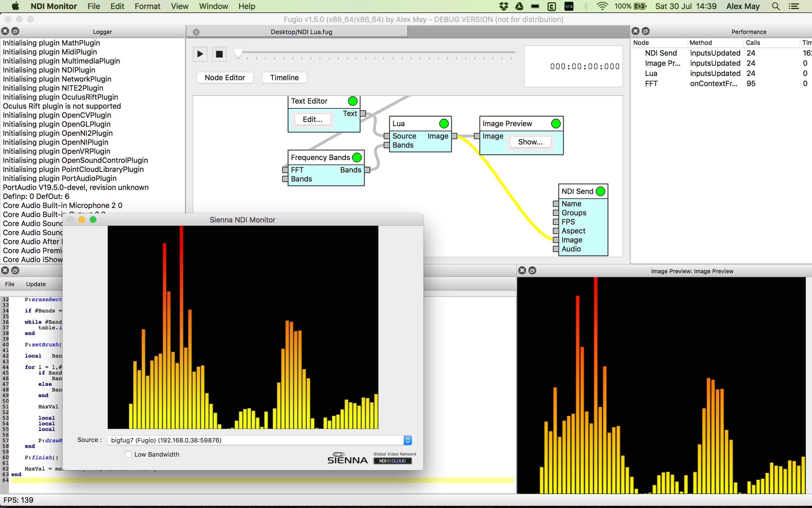Screen dimensions: 812x508
Task: Click the timeline position slider handle
Action: tap(238, 53)
